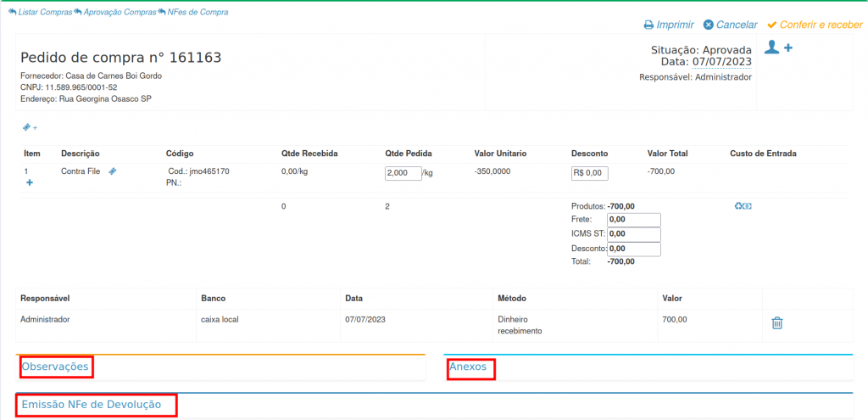Expand the Emissão NFe de Devolução section
Viewport: 868px width, 420px height.
[x=92, y=405]
